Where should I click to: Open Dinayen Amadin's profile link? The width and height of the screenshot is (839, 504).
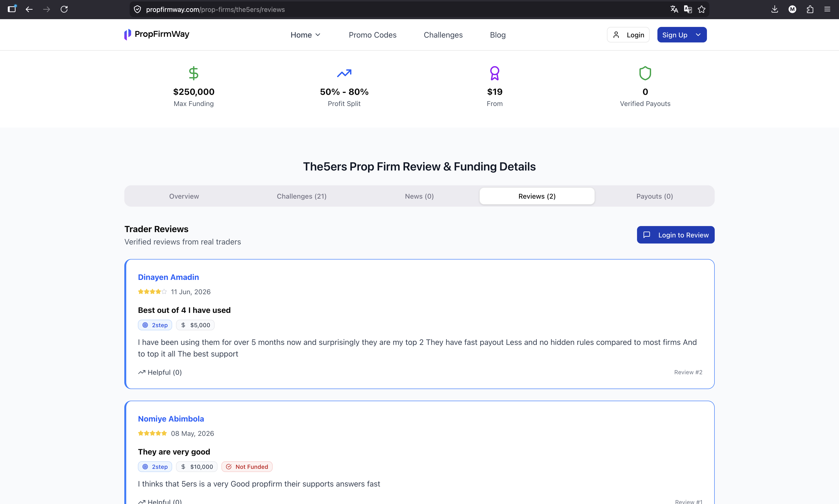pos(168,277)
